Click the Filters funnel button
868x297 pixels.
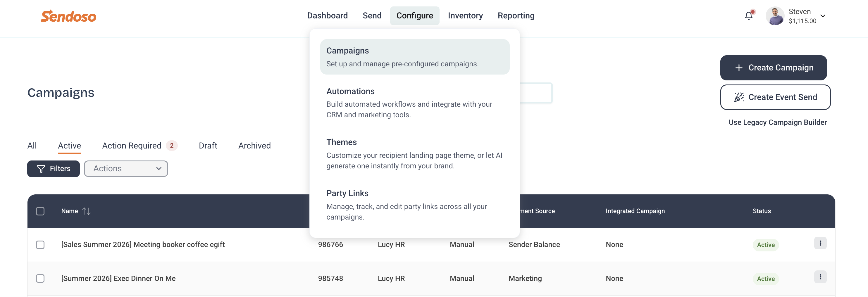pos(54,169)
